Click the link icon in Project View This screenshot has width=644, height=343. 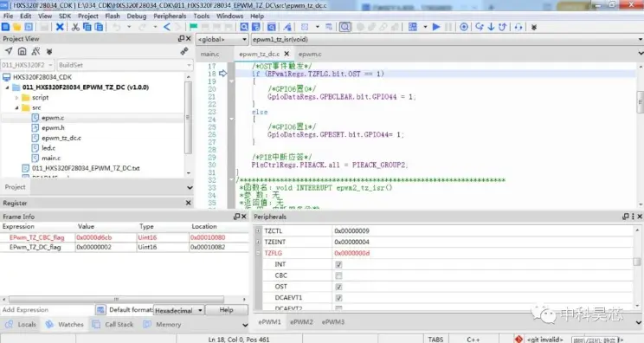click(184, 51)
